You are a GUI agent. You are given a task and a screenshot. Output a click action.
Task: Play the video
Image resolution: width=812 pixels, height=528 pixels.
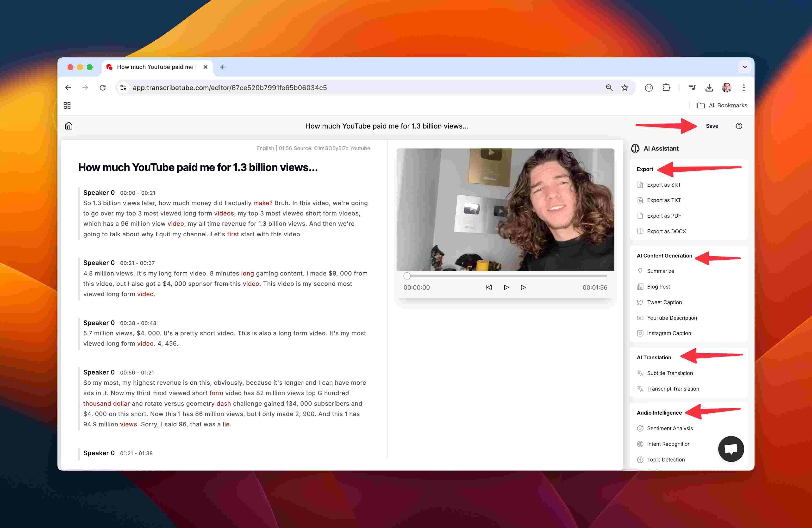[x=506, y=287]
